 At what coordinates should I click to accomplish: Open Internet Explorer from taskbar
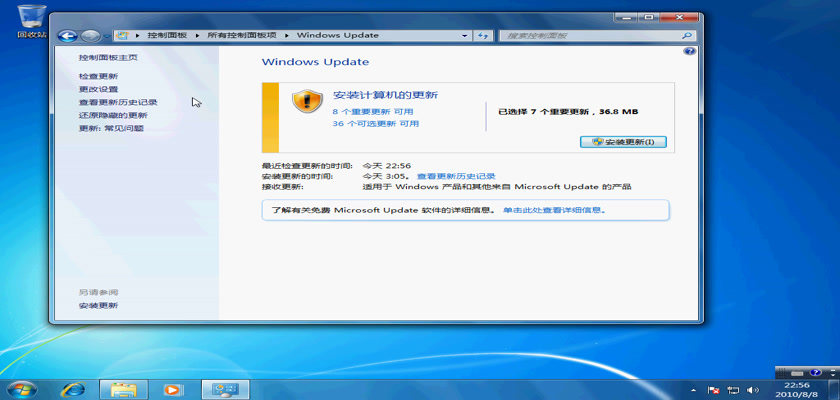73,388
